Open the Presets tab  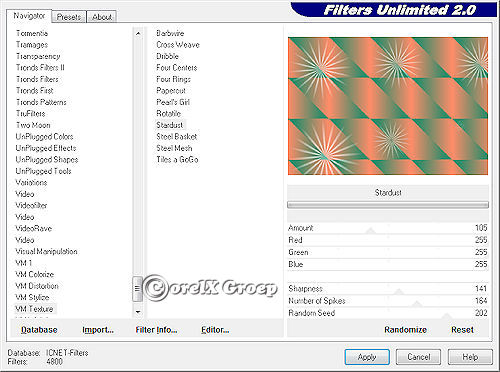coord(69,17)
